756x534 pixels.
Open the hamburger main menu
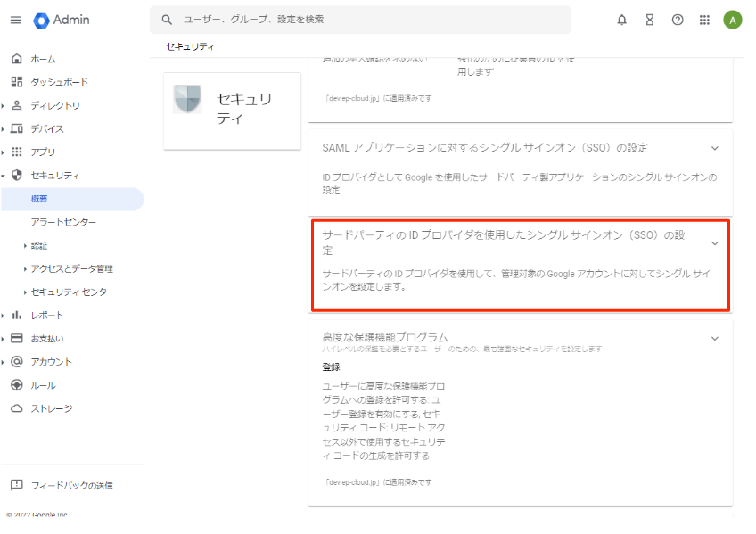pyautogui.click(x=16, y=20)
